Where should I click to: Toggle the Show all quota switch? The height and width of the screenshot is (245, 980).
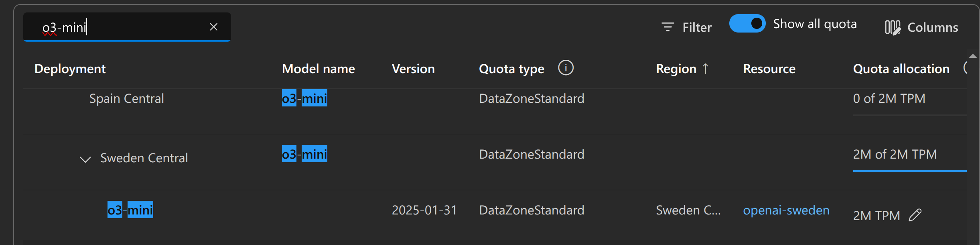[x=747, y=24]
